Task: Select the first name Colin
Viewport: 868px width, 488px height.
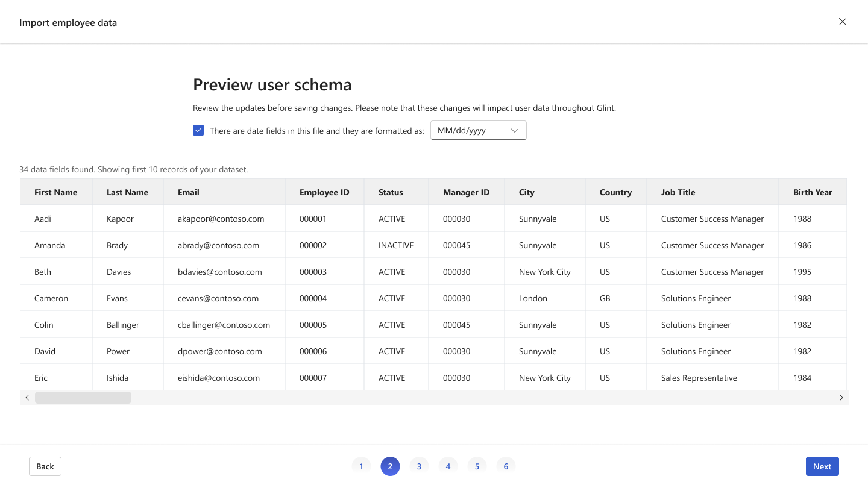Action: (44, 325)
